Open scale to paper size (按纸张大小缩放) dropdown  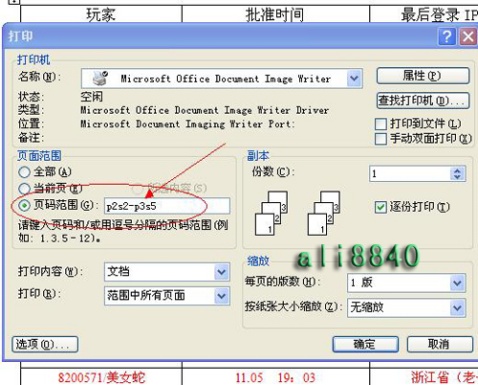click(406, 307)
